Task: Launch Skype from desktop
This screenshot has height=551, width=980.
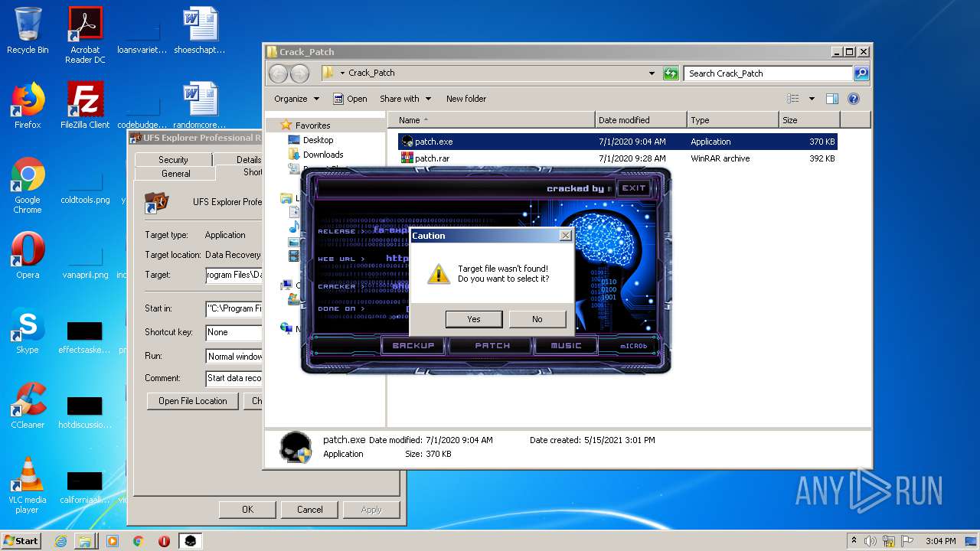Action: pyautogui.click(x=28, y=331)
